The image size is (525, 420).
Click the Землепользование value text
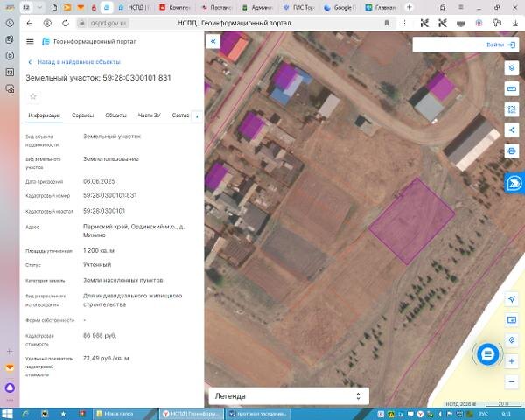point(111,158)
